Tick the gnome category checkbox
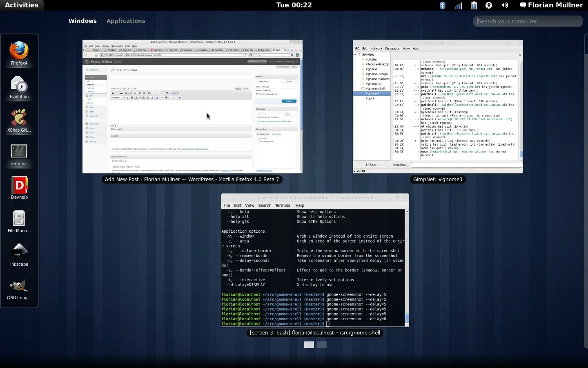Image resolution: width=588 pixels, height=368 pixels. (x=259, y=139)
